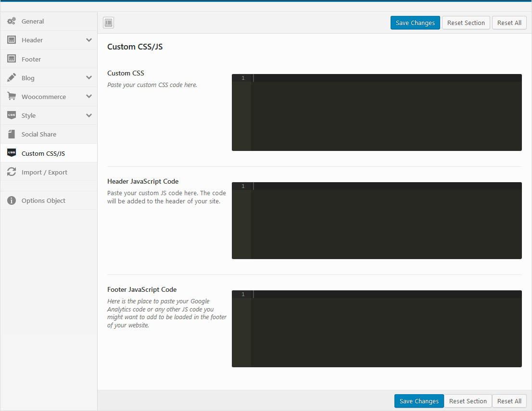The image size is (532, 411).
Task: Click line number 1 in Footer JavaScript editor
Action: (243, 294)
